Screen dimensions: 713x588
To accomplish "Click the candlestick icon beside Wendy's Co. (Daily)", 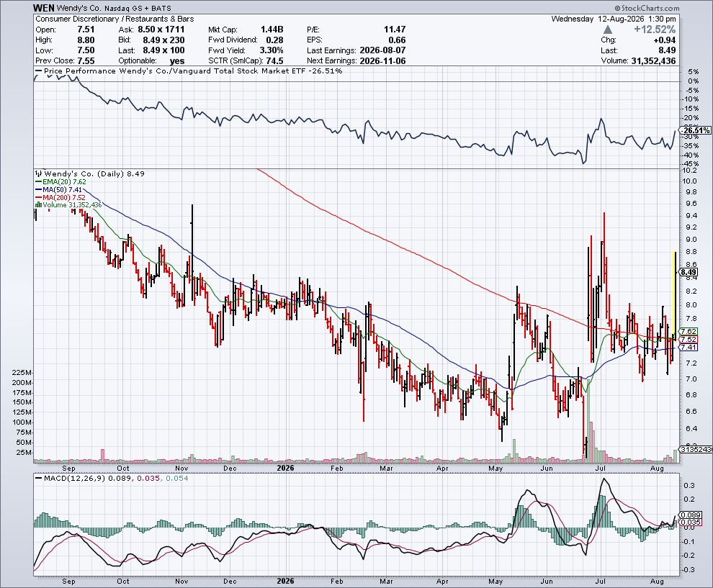I will point(39,173).
